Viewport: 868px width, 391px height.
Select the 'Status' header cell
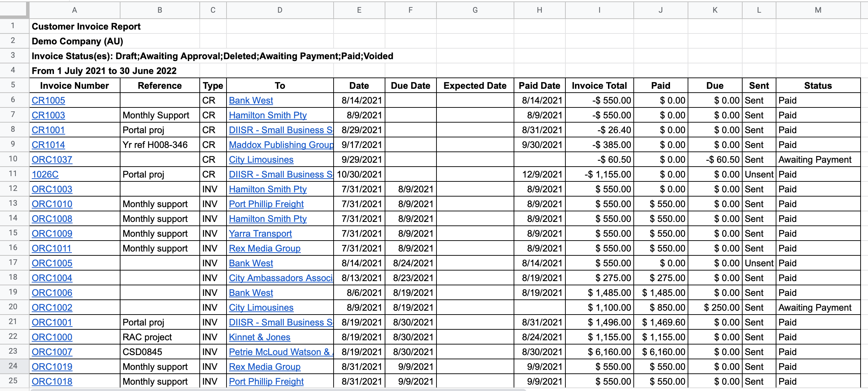(x=818, y=86)
